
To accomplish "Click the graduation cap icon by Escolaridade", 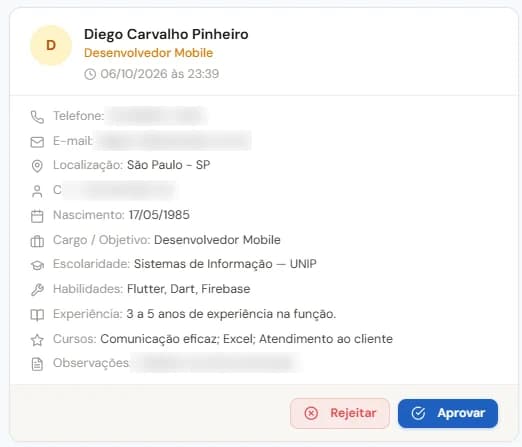I will tap(37, 265).
